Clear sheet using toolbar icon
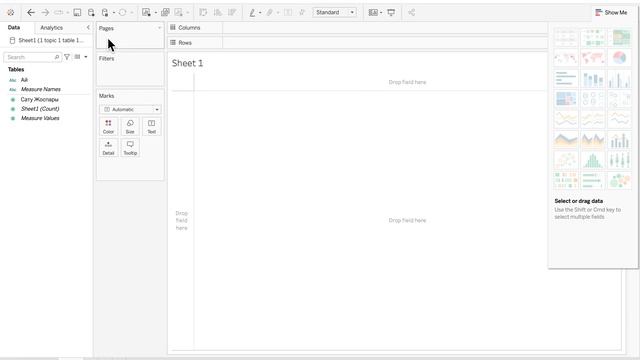The height and width of the screenshot is (360, 640). click(x=179, y=13)
